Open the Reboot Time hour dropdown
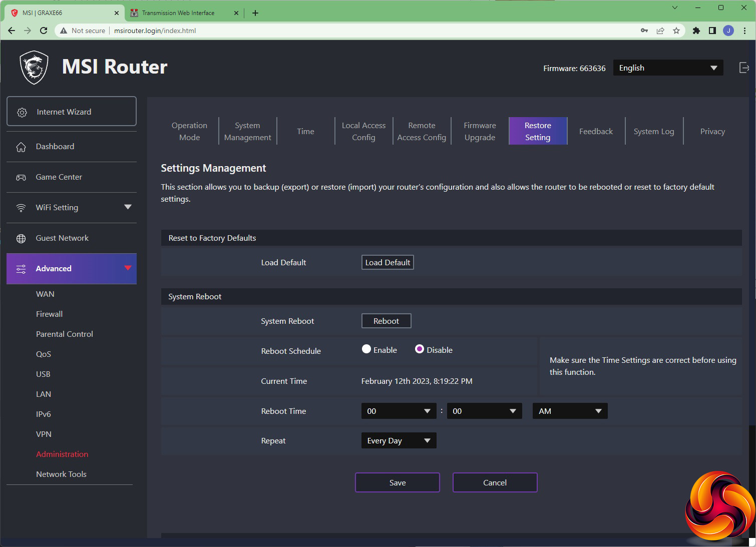Screen dimensions: 756x547 (x=399, y=411)
